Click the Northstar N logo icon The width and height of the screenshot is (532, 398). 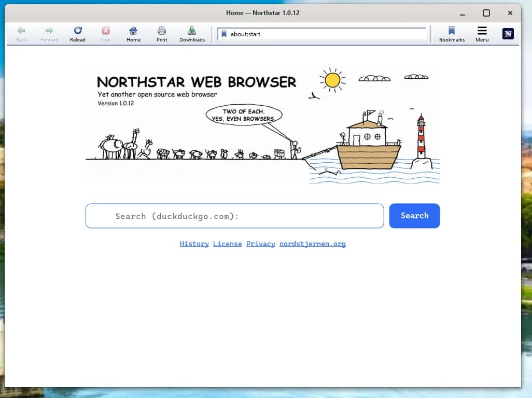pos(508,34)
